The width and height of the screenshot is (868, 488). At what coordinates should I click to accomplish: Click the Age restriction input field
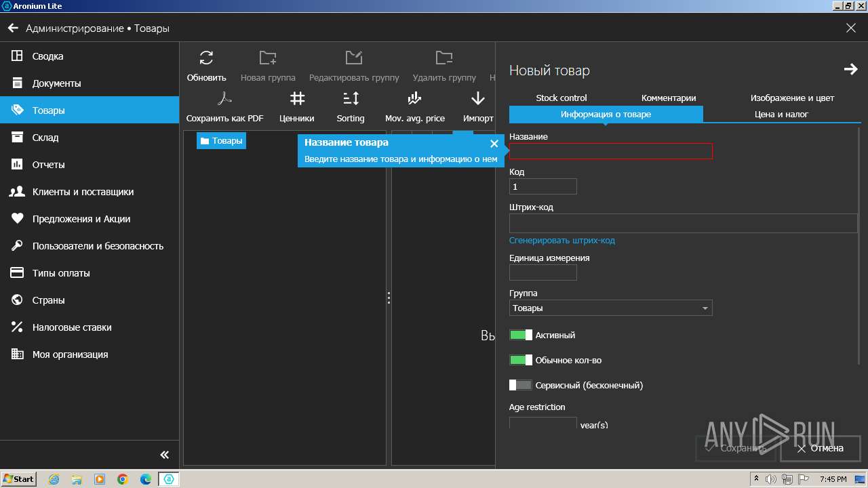pos(543,424)
